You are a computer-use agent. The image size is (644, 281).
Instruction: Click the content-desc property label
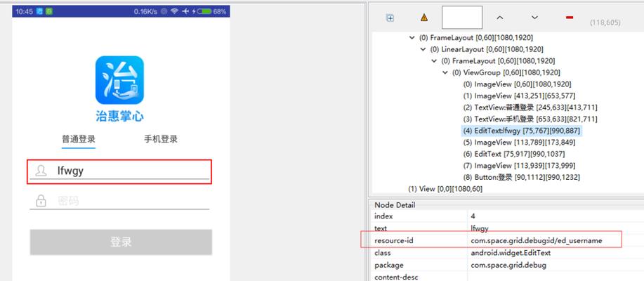click(x=396, y=277)
